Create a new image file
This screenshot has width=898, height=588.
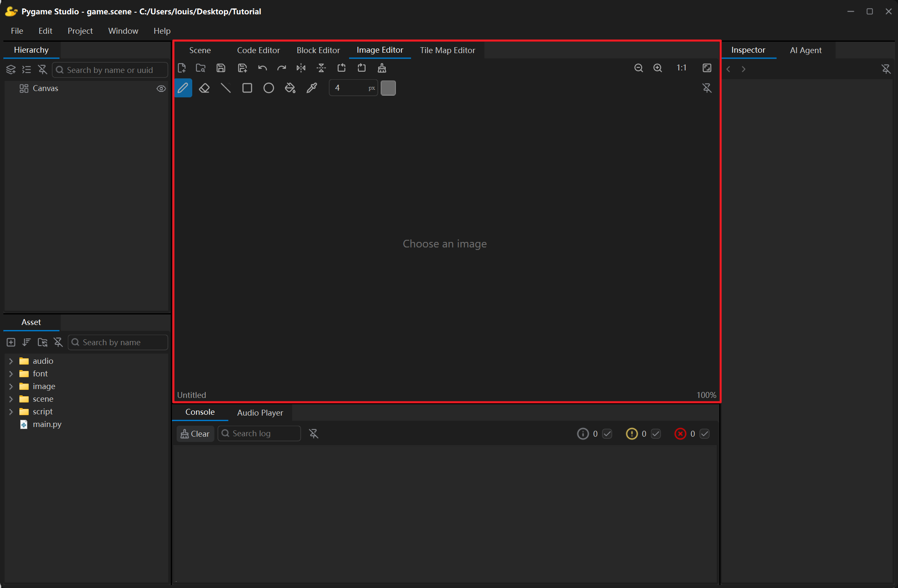point(182,68)
